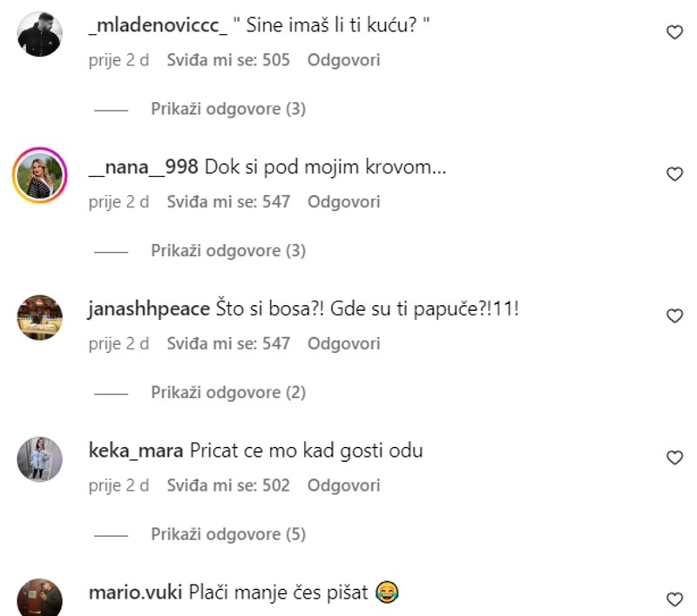
Task: Show 3 replies under __nana__998 comment
Action: pos(228,251)
